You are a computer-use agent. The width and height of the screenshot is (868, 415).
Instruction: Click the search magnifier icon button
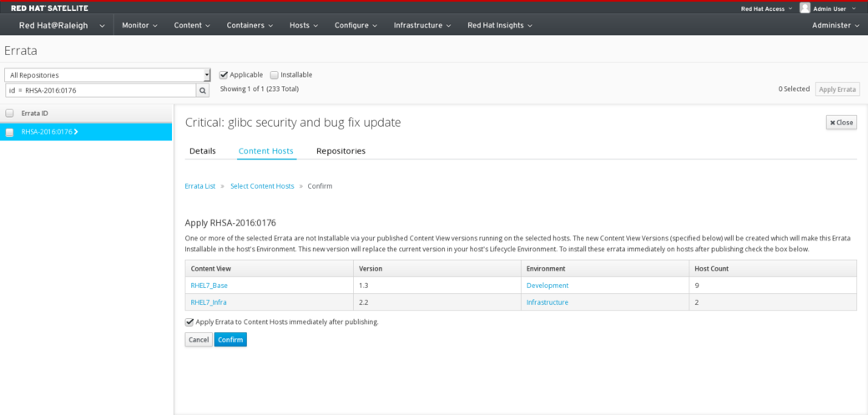pyautogui.click(x=203, y=90)
